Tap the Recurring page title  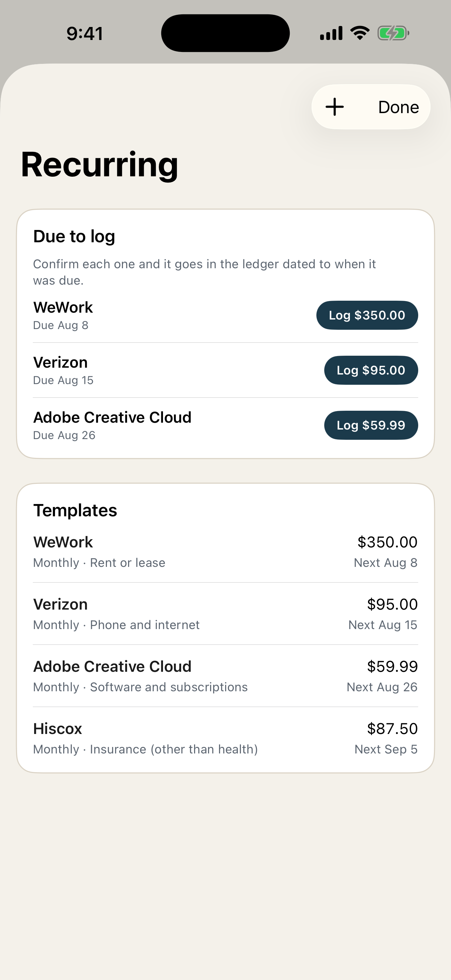coord(99,164)
